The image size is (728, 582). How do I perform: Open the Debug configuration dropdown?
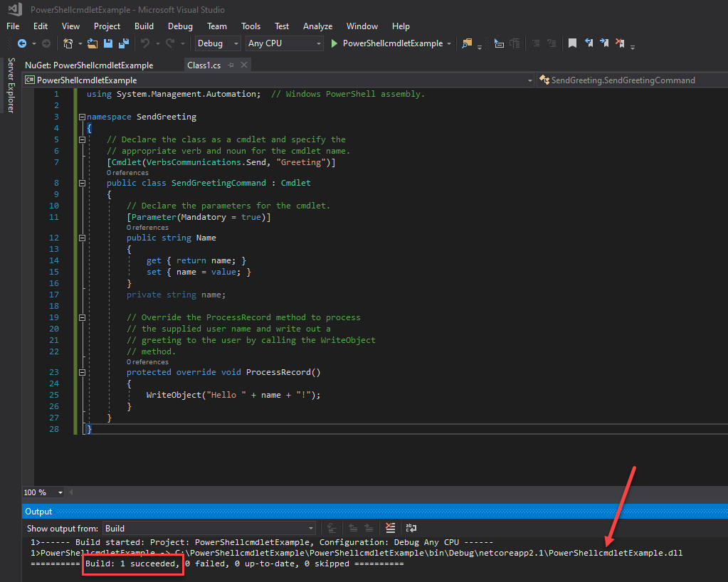tap(217, 43)
